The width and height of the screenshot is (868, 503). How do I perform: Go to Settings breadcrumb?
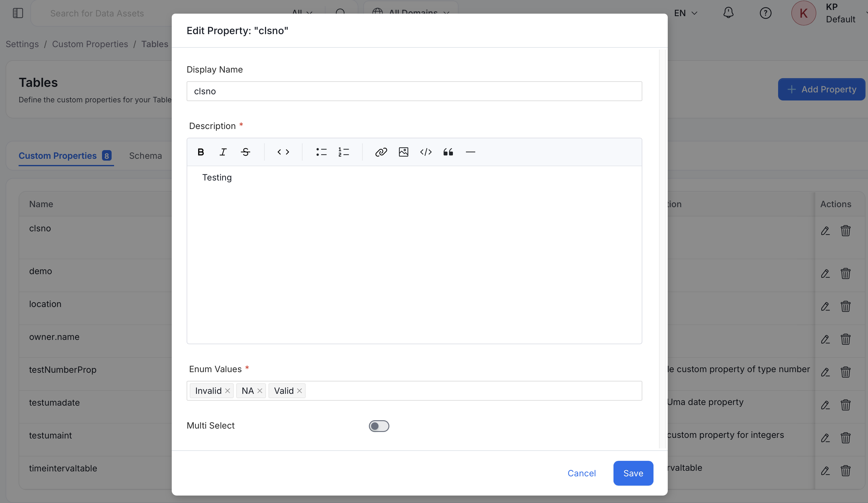[x=22, y=44]
